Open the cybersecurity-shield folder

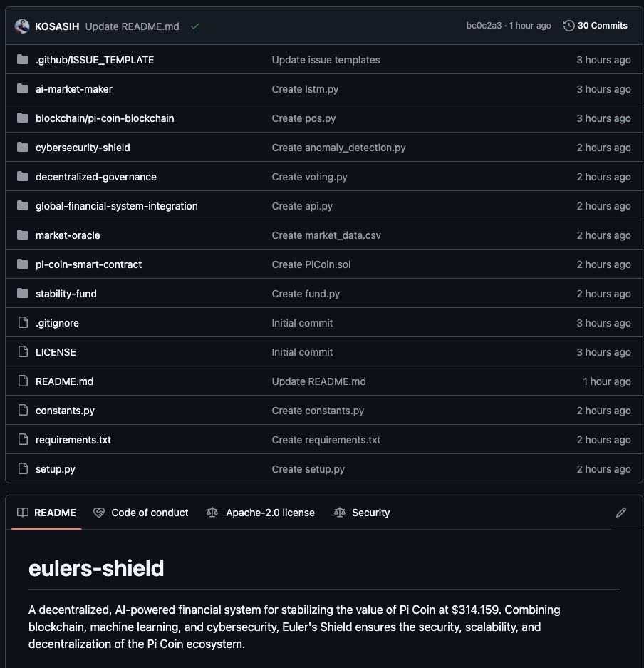[x=83, y=148]
